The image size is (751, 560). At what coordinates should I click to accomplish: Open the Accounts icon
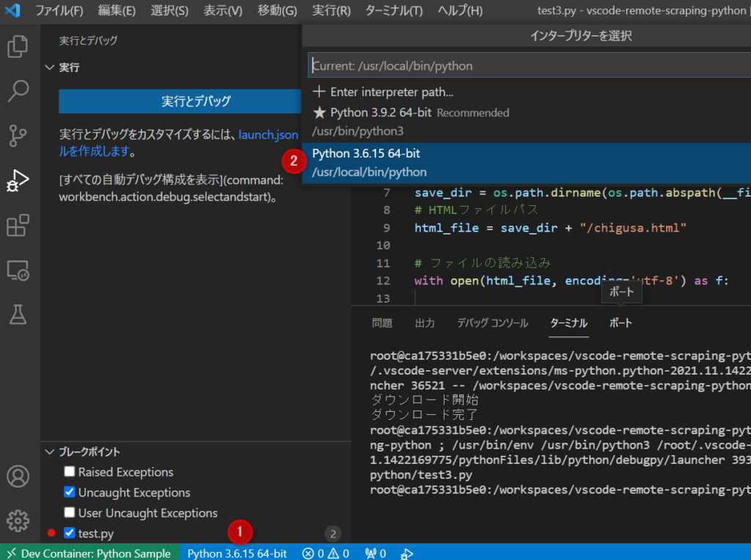pyautogui.click(x=18, y=476)
